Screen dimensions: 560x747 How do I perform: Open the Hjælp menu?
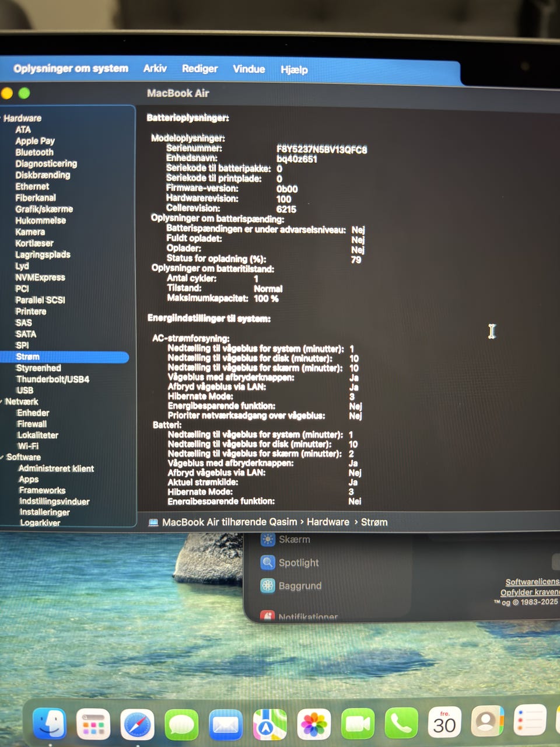[x=294, y=69]
